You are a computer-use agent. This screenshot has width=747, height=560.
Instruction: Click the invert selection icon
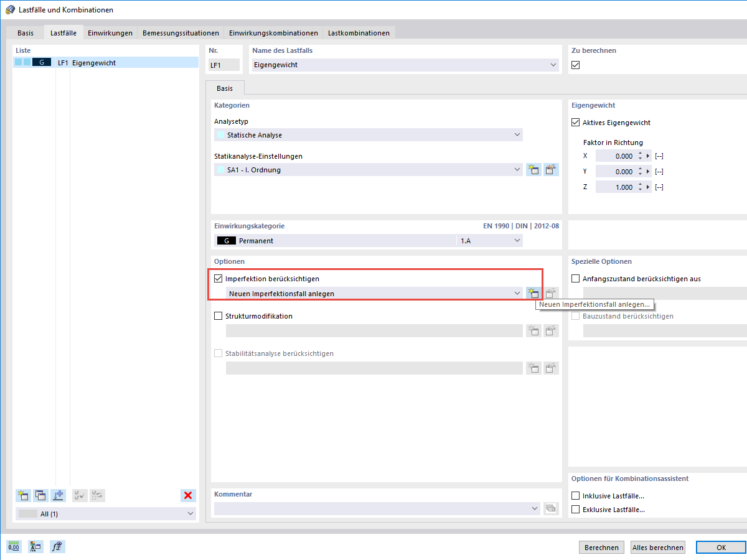coord(97,495)
